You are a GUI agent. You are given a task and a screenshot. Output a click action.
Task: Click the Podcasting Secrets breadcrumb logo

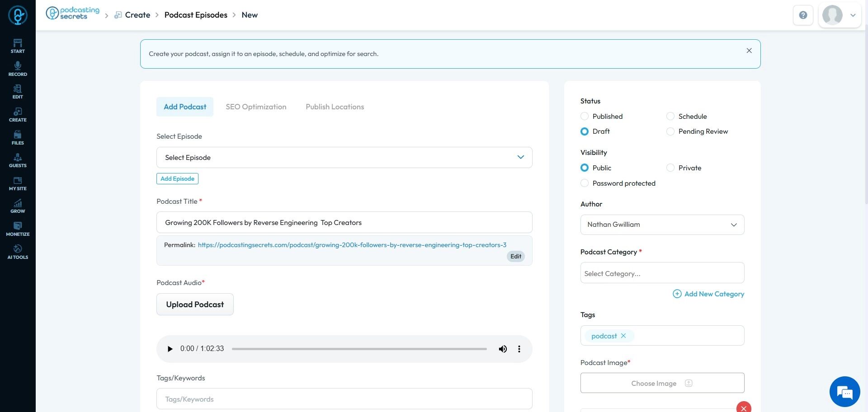coord(73,13)
